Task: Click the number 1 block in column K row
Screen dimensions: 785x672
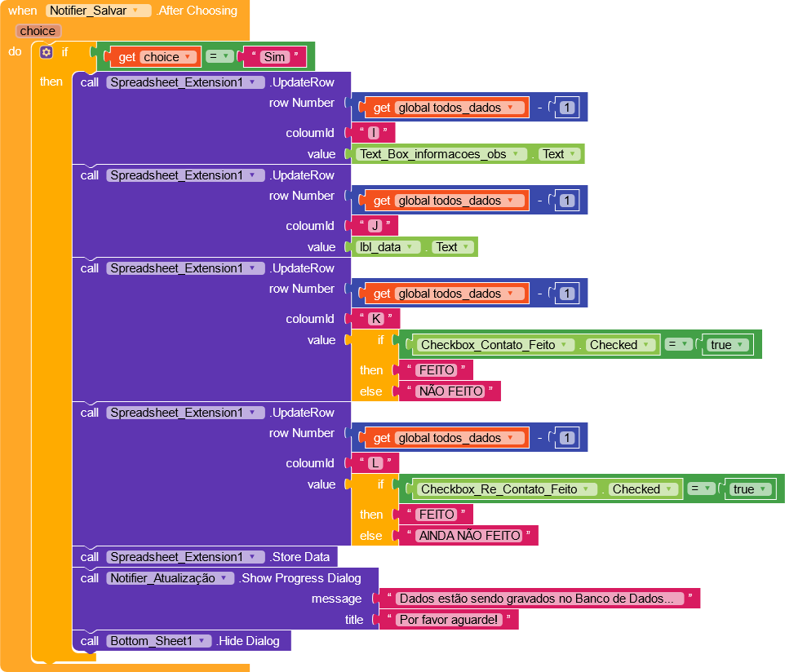Action: [x=567, y=294]
